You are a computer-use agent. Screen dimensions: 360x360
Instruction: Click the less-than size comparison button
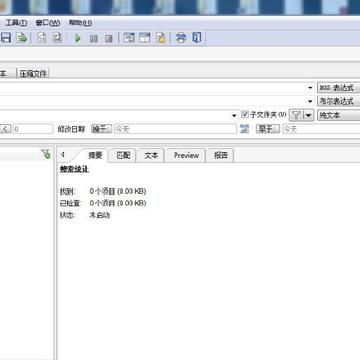pos(5,129)
